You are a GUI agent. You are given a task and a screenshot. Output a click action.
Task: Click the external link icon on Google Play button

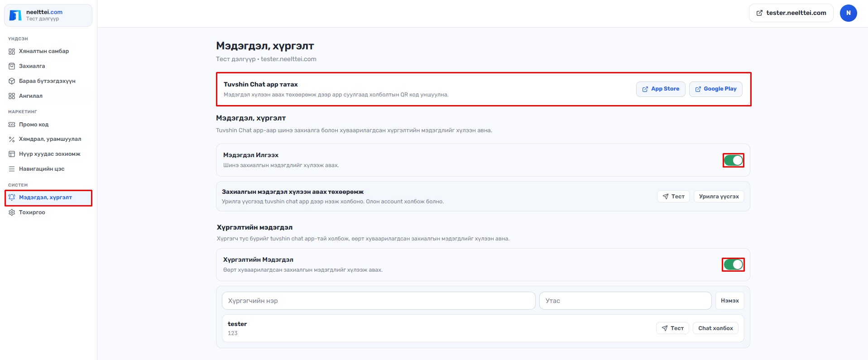[698, 89]
